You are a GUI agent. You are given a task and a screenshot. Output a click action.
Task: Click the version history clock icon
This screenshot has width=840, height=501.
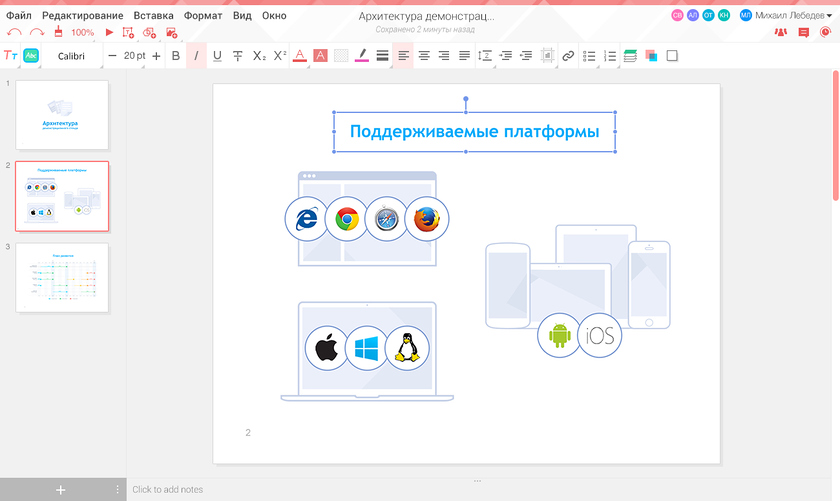826,33
